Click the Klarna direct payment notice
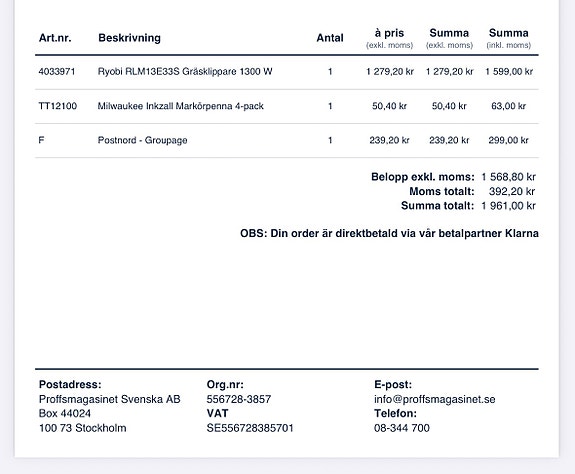575x474 pixels. (x=389, y=234)
